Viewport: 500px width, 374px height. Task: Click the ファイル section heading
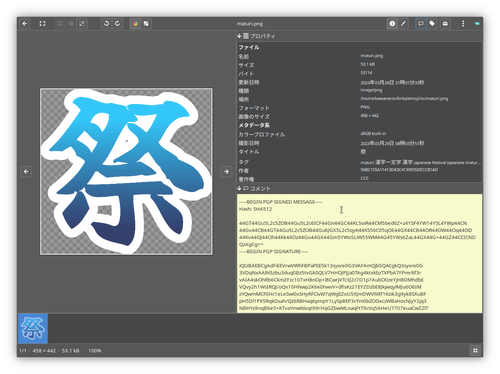(x=249, y=47)
